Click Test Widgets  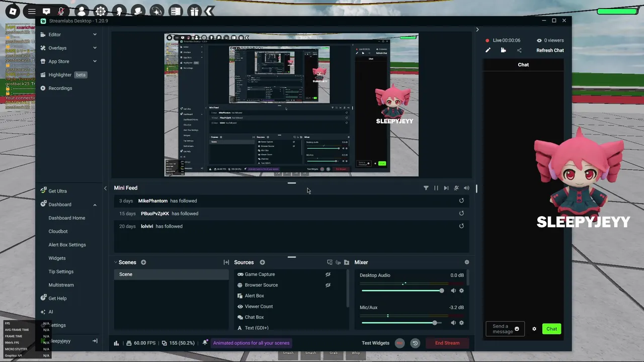tap(376, 343)
